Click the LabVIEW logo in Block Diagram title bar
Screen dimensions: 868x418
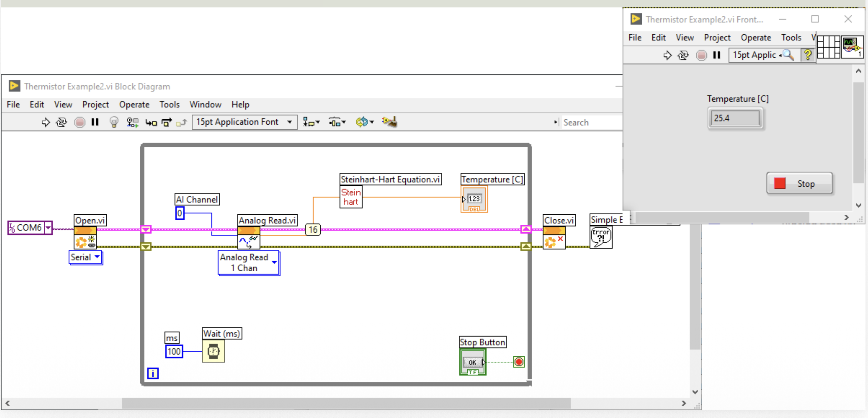click(x=14, y=86)
